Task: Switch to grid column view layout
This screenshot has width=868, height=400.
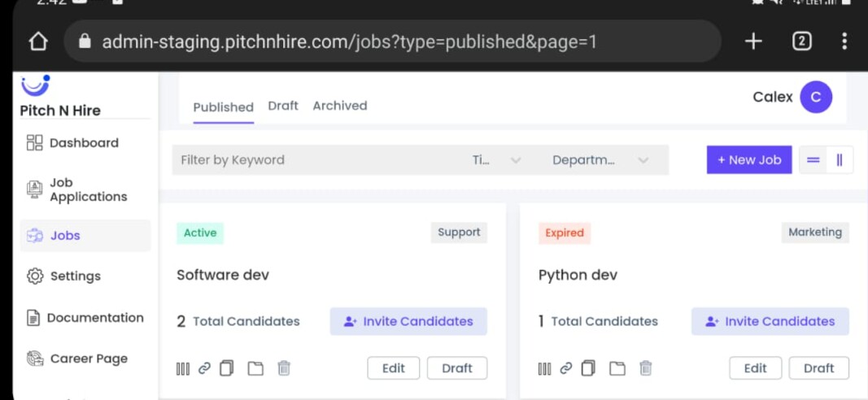Action: 840,160
